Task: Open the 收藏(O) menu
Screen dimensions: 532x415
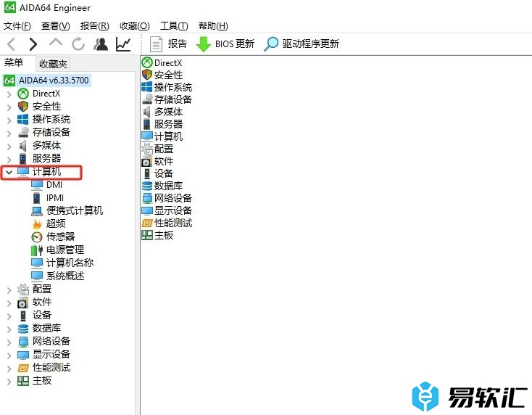Action: [x=135, y=26]
